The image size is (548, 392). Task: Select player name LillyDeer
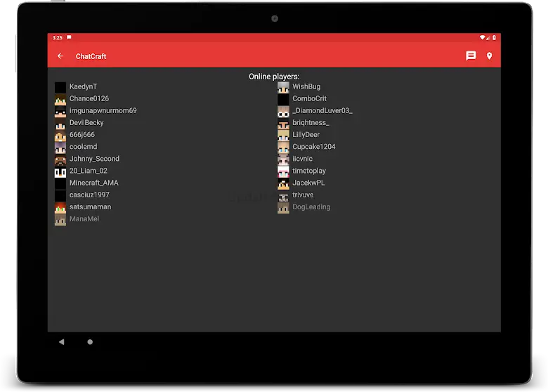pyautogui.click(x=306, y=134)
